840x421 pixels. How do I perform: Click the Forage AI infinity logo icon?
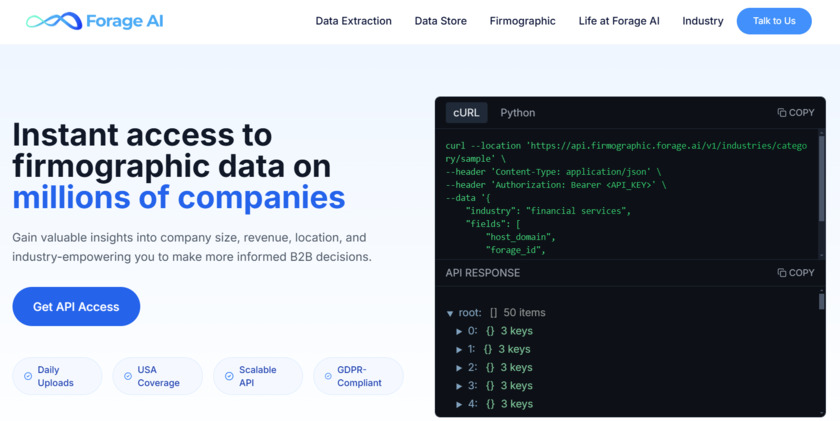pyautogui.click(x=54, y=21)
